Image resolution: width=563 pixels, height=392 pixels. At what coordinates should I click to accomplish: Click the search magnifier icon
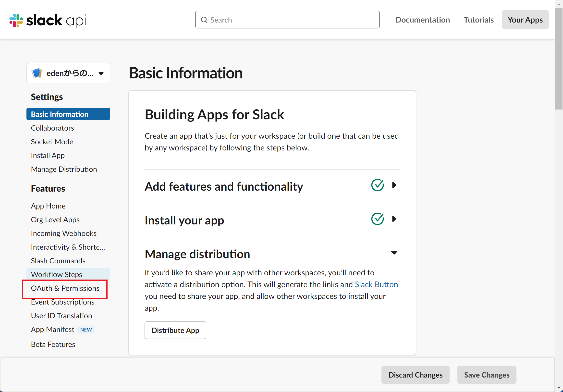tap(204, 20)
